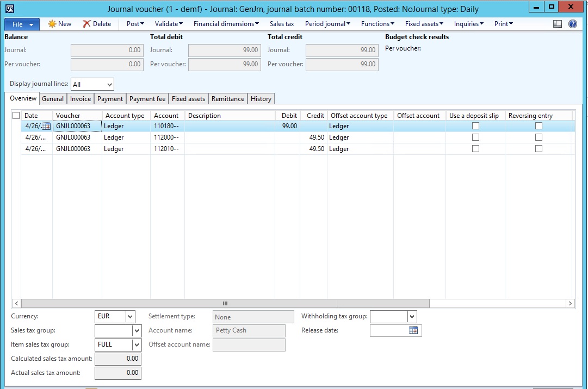The width and height of the screenshot is (588, 389).
Task: Check Reversing entry on the second line
Action: pos(539,137)
